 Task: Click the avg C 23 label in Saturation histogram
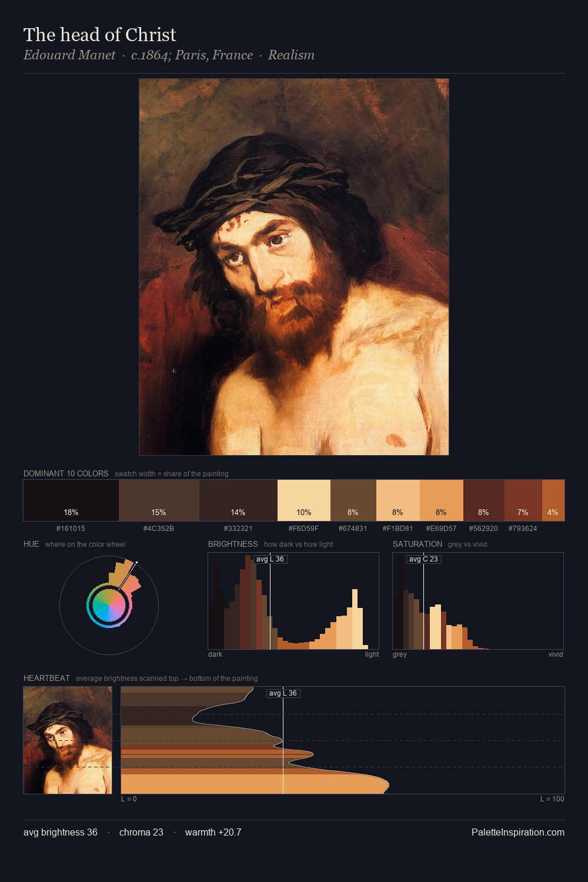(423, 559)
